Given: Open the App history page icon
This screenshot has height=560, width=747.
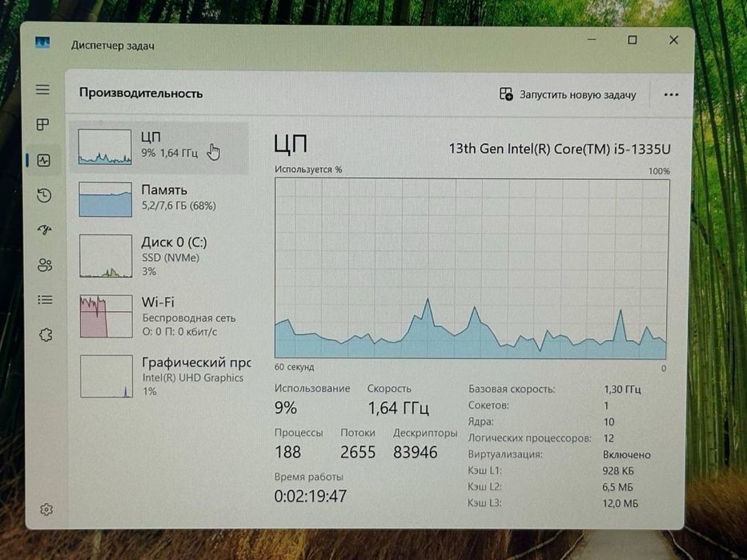Looking at the screenshot, I should click(x=44, y=195).
